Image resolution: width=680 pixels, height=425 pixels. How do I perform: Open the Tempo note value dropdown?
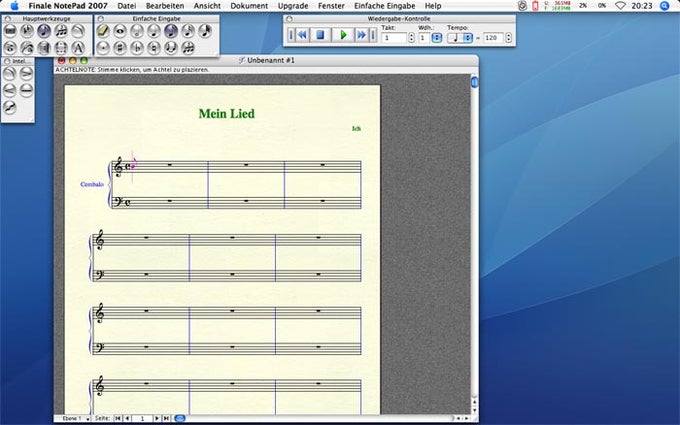click(460, 38)
